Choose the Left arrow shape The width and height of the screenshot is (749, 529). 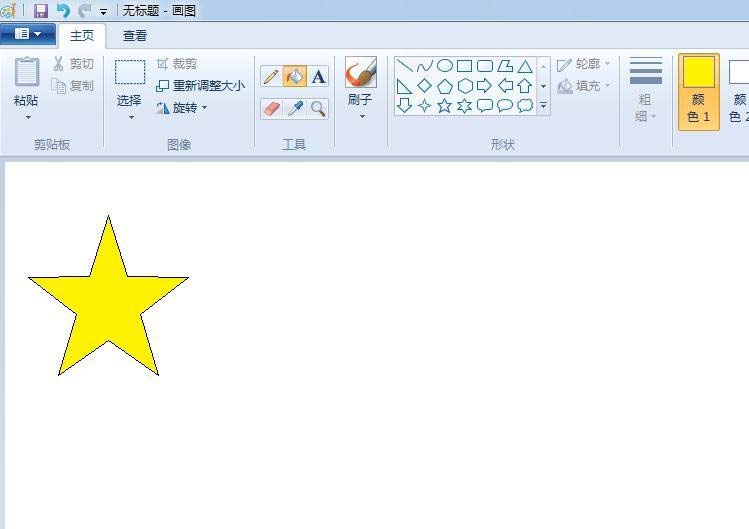pyautogui.click(x=505, y=86)
